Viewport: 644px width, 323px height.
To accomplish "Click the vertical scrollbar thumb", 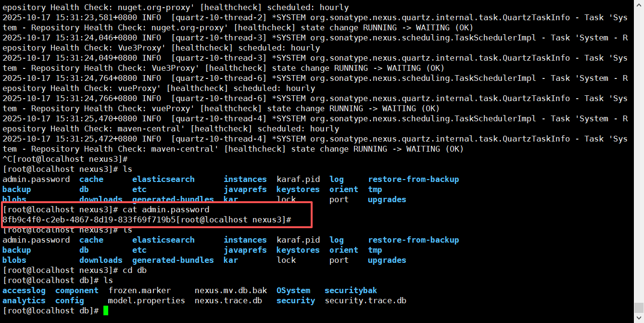I will (639, 308).
